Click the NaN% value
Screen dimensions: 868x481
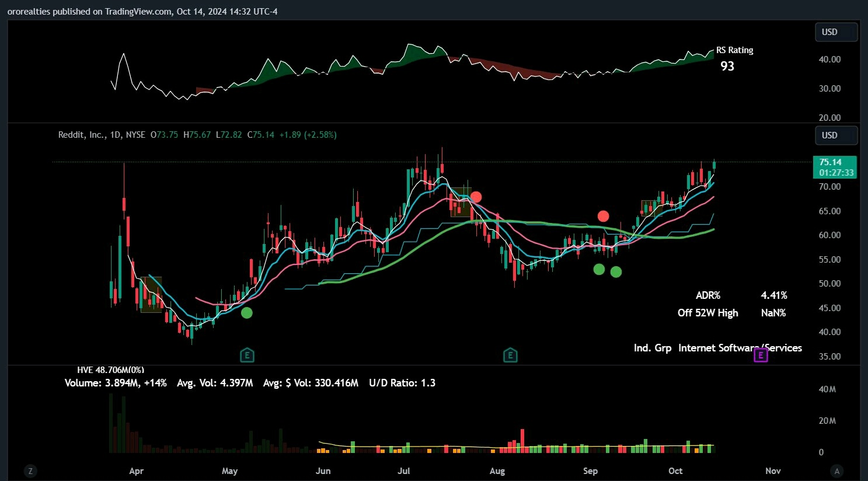773,313
